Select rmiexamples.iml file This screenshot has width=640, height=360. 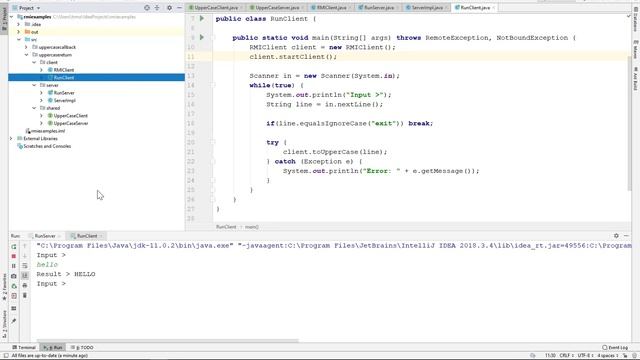click(45, 131)
